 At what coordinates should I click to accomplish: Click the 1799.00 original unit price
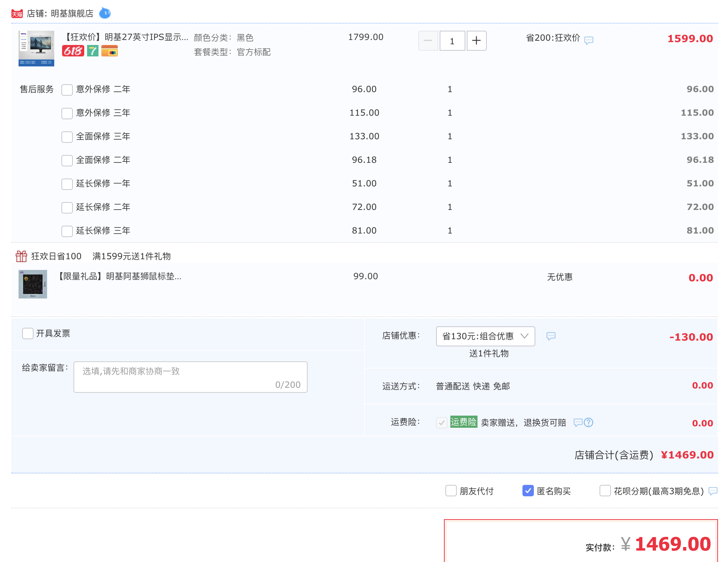click(366, 37)
